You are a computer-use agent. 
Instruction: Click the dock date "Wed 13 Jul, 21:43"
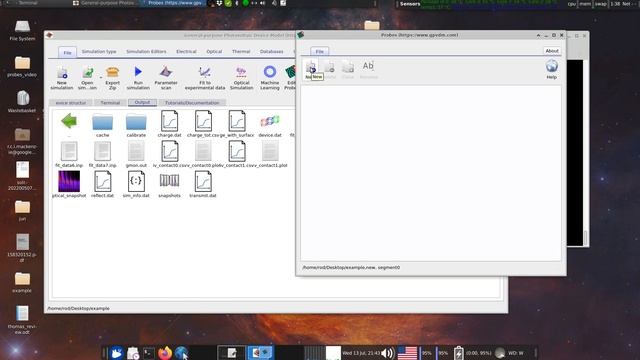point(361,353)
